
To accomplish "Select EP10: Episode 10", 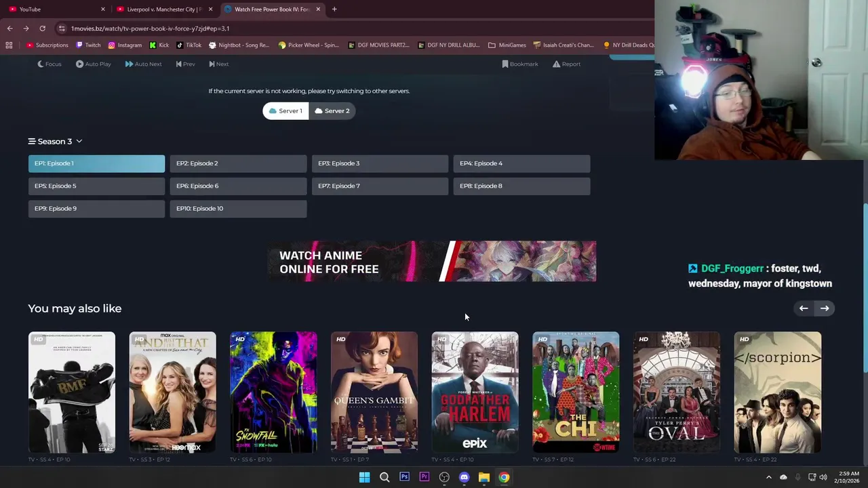I will (238, 208).
